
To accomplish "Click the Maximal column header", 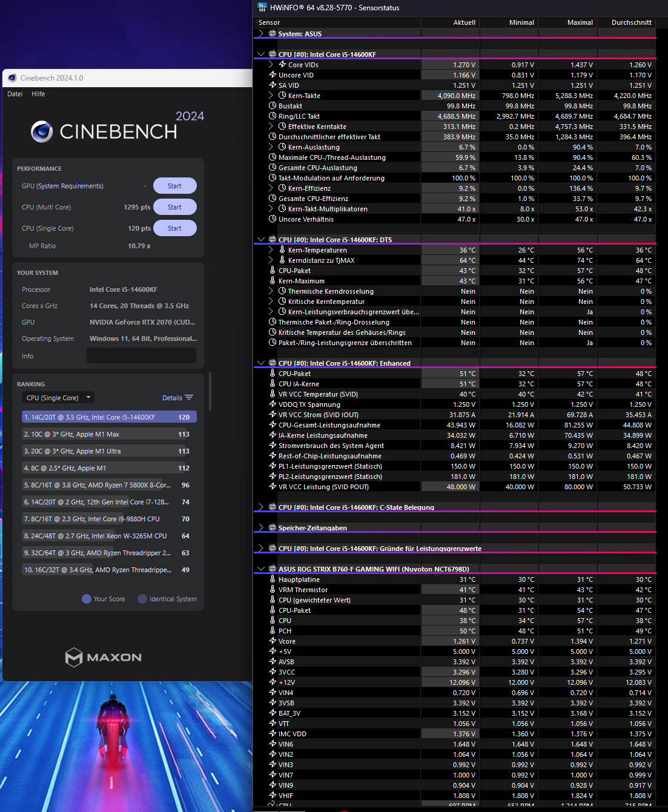I will coord(567,22).
